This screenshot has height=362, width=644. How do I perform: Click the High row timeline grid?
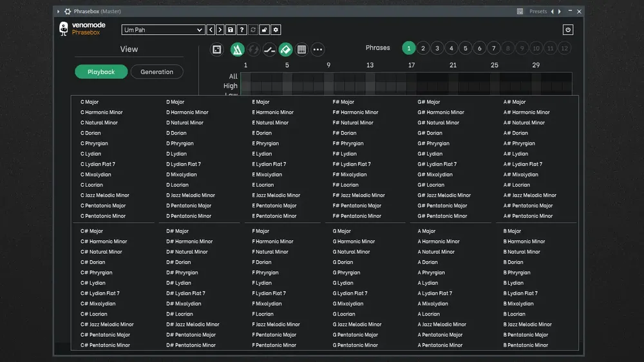(406, 86)
